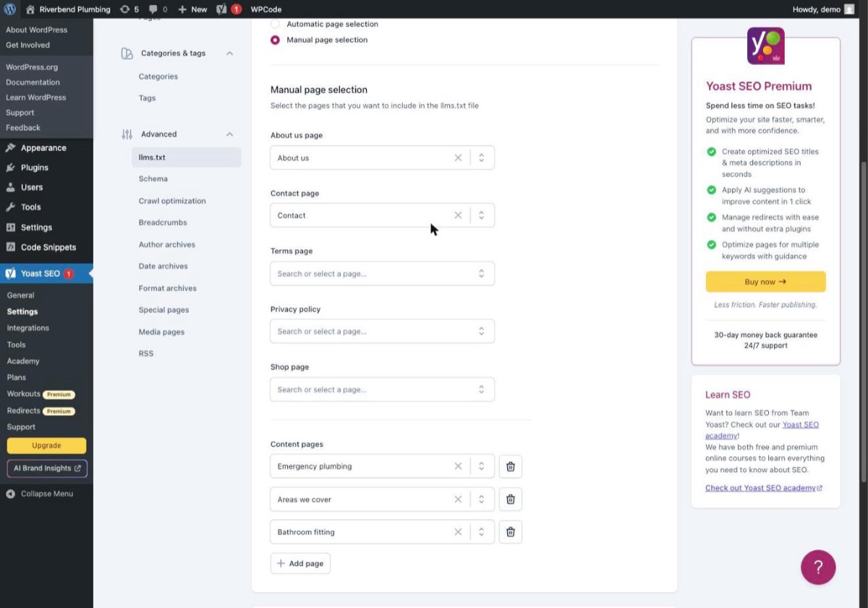Viewport: 868px width, 608px height.
Task: Open AI Brand Insights link
Action: pos(47,468)
